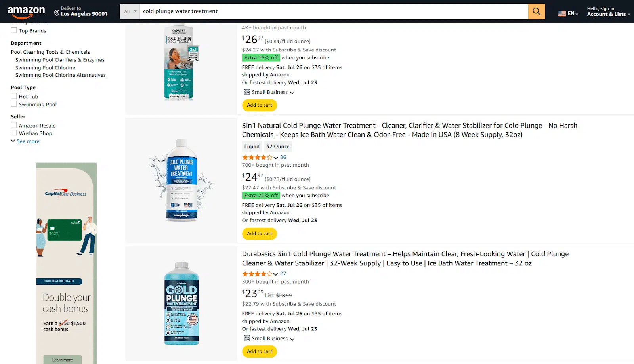Click the search input field

[333, 11]
